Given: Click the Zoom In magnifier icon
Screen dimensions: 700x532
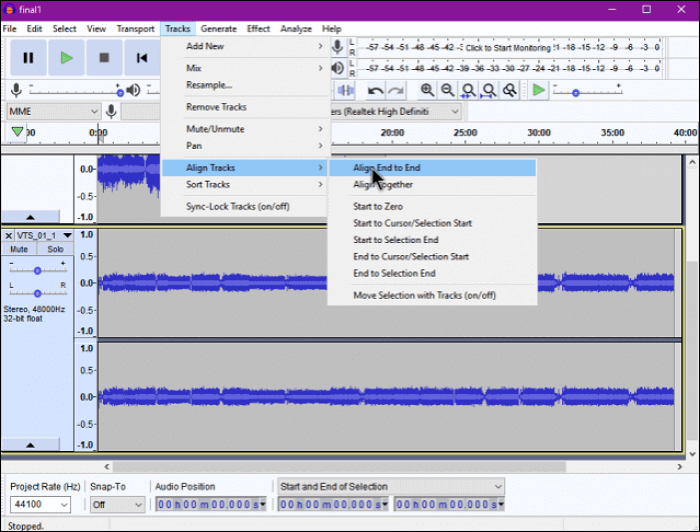Looking at the screenshot, I should [x=426, y=91].
